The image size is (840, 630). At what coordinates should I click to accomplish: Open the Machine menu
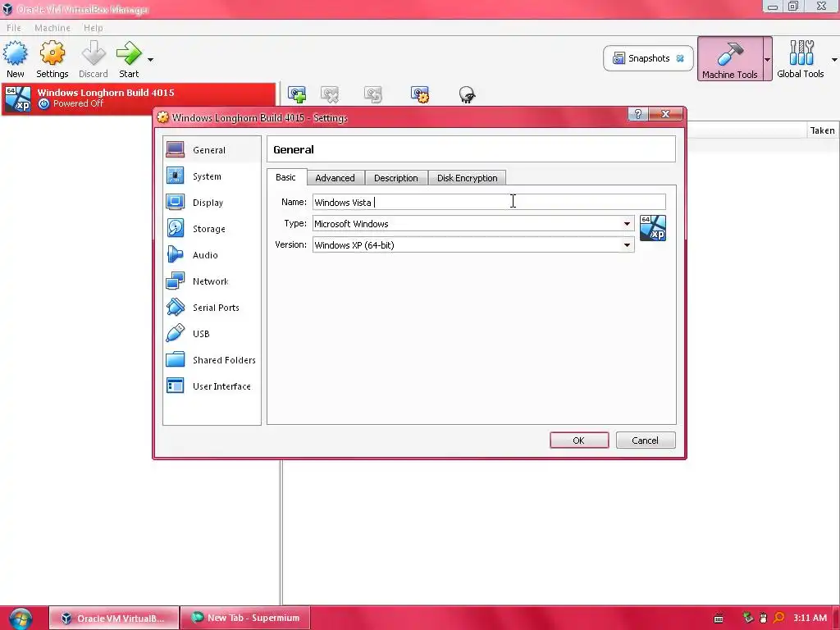click(52, 28)
